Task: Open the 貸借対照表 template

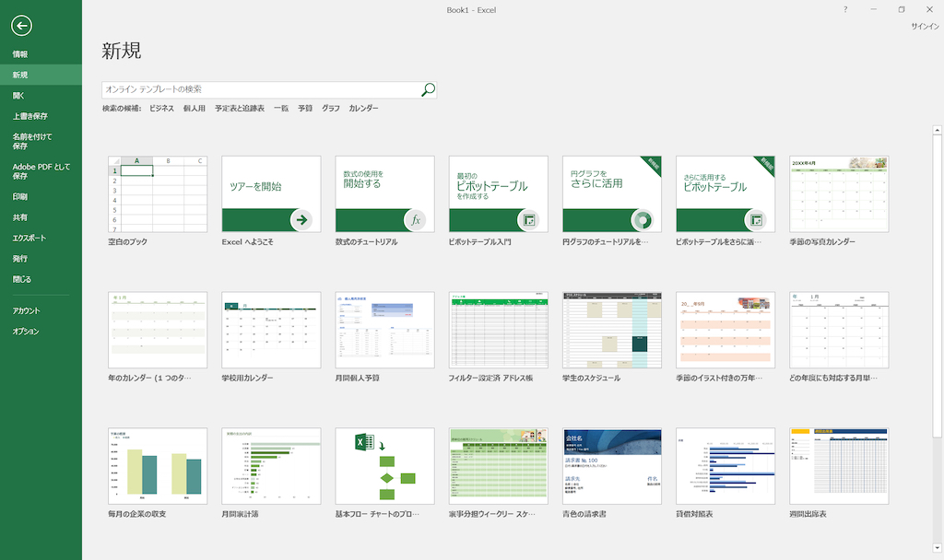Action: pyautogui.click(x=726, y=472)
